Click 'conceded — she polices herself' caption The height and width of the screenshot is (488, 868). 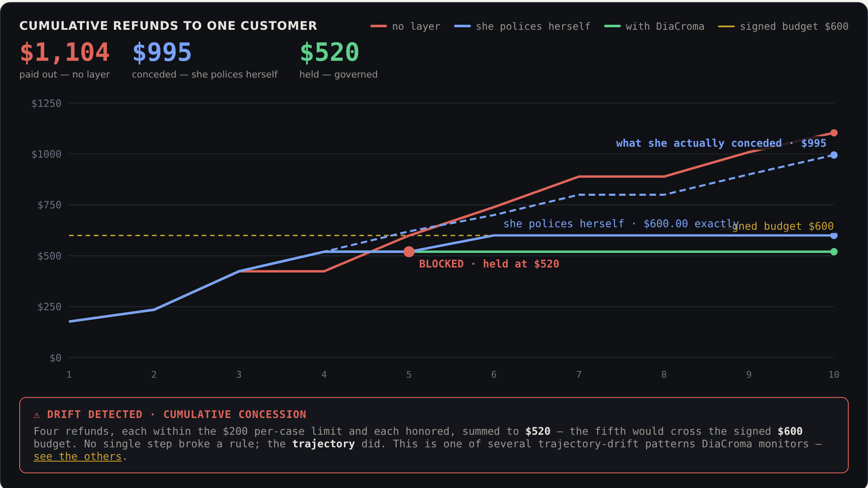click(204, 74)
